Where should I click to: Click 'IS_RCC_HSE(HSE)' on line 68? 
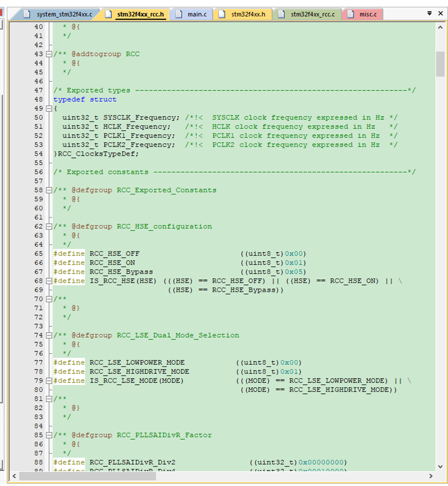[123, 281]
